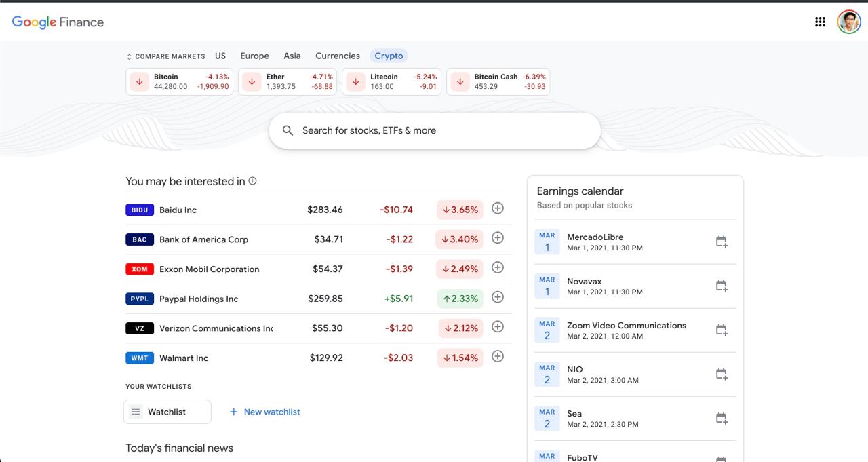868x462 pixels.
Task: Open Verizon Communications Inc stock name
Action: [216, 328]
